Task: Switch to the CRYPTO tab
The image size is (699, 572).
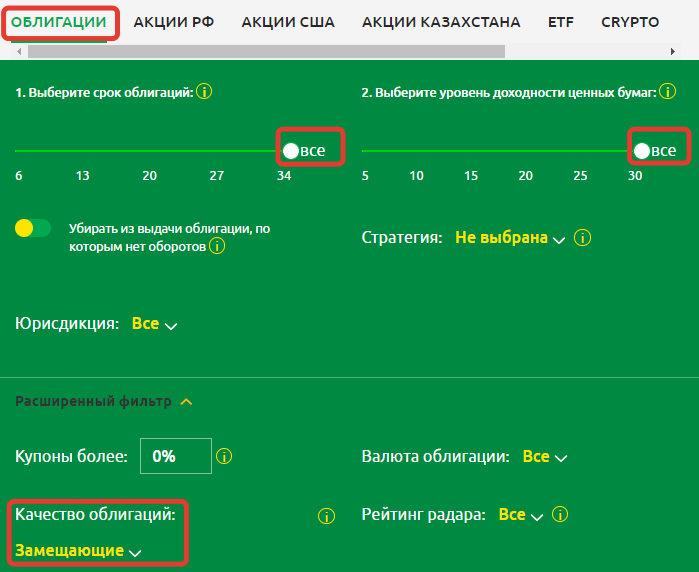Action: pos(630,21)
